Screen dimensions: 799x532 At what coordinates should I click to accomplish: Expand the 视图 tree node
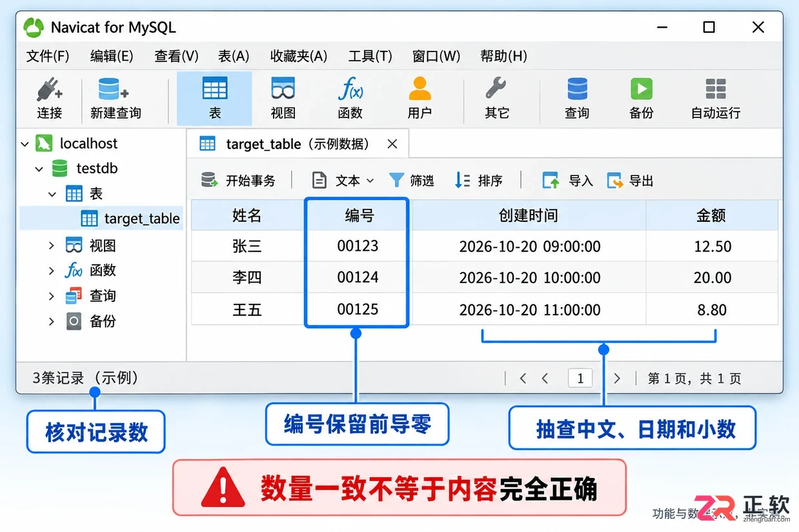coord(52,246)
